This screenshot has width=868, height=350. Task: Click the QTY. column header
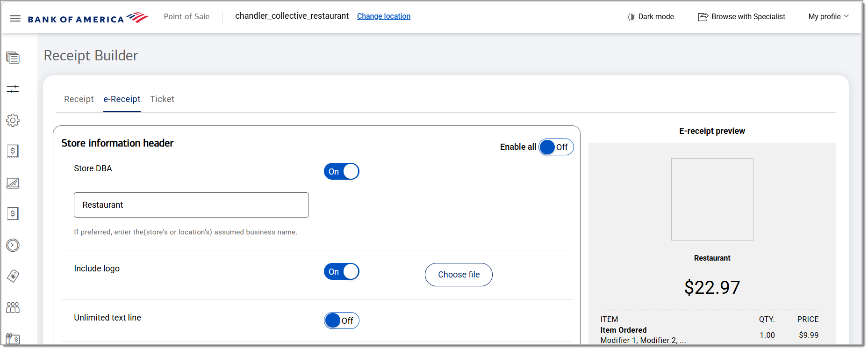pos(767,320)
